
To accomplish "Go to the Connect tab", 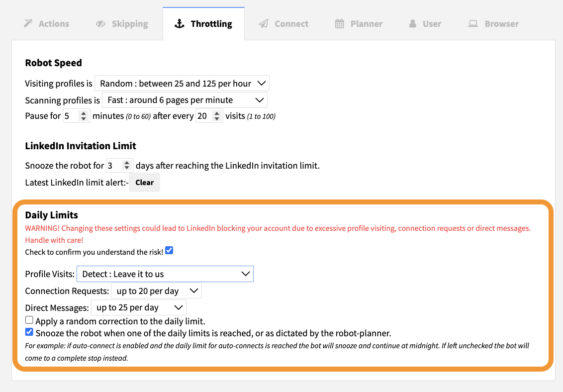I will (283, 24).
